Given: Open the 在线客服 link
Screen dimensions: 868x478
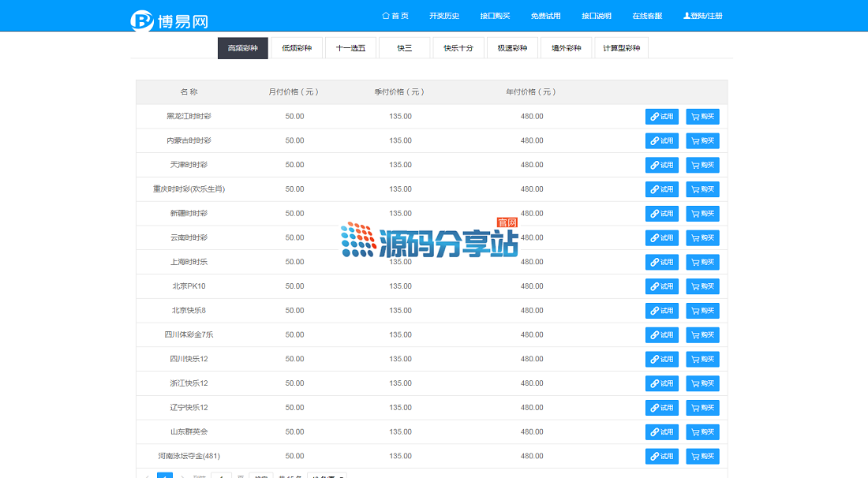Looking at the screenshot, I should point(647,16).
